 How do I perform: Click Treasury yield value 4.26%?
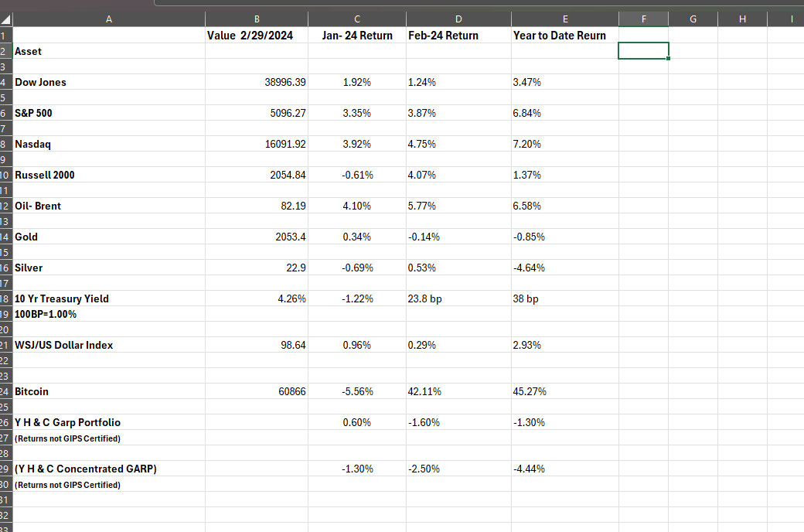pos(257,298)
